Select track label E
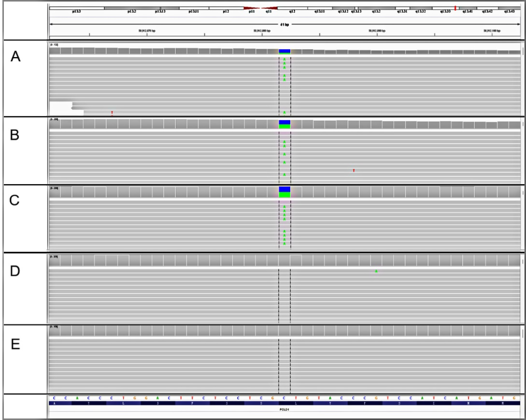This screenshot has height=420, width=526. coord(16,343)
